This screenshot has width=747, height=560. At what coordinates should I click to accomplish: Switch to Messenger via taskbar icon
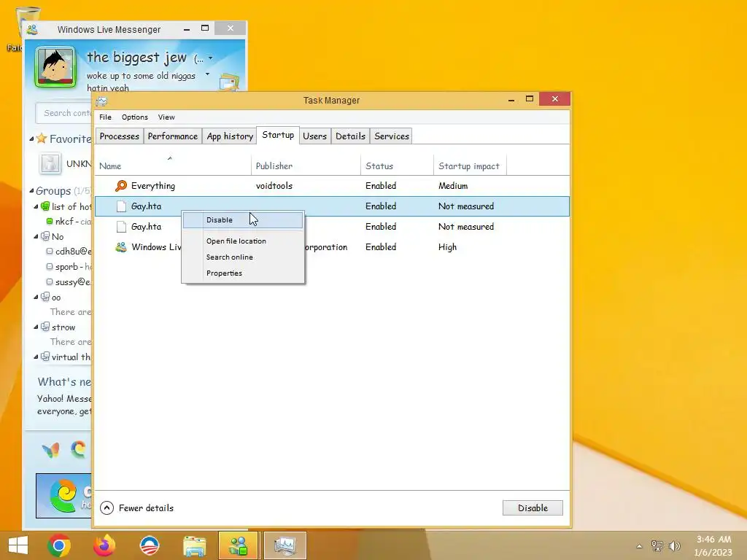tap(239, 545)
